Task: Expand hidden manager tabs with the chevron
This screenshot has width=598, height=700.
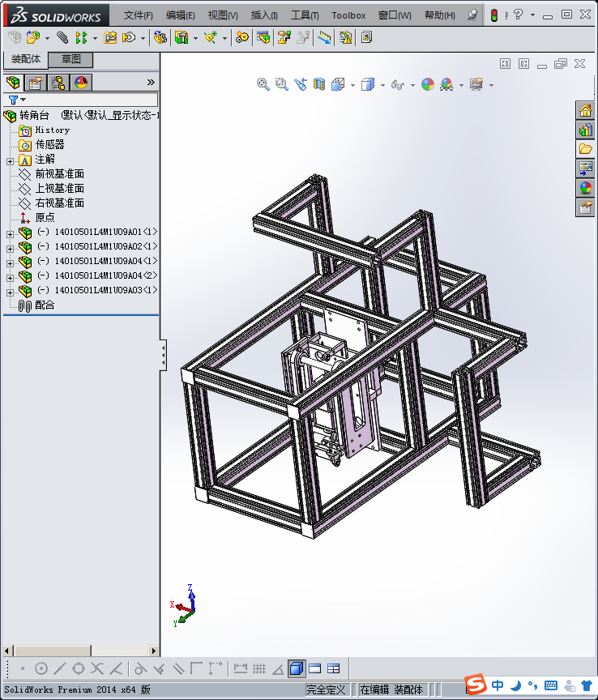Action: tap(151, 82)
